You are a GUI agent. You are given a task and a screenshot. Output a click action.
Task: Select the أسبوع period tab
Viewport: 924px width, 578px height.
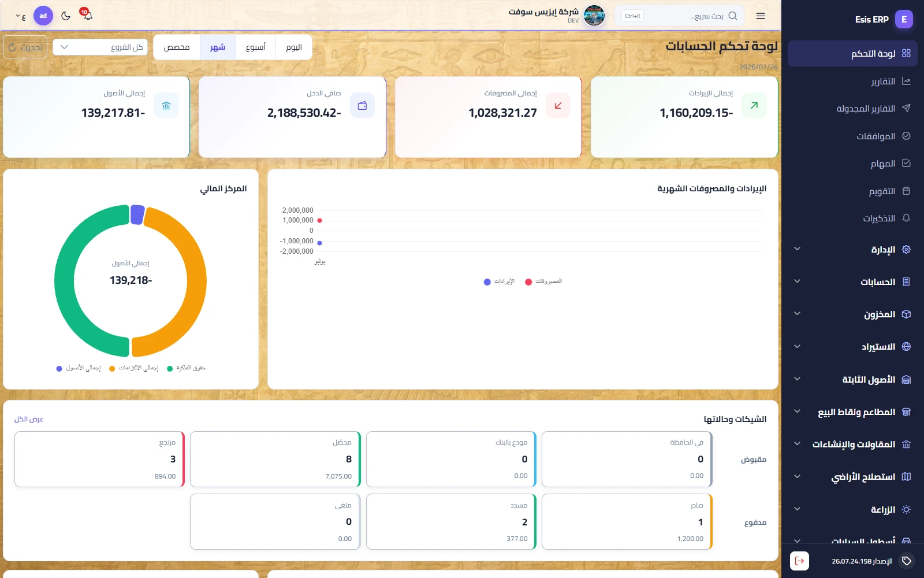click(x=256, y=47)
